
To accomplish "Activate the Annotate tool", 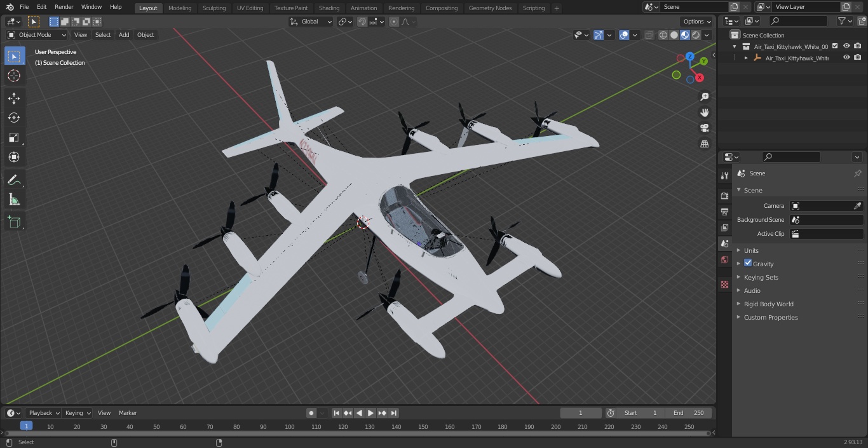I will click(14, 180).
